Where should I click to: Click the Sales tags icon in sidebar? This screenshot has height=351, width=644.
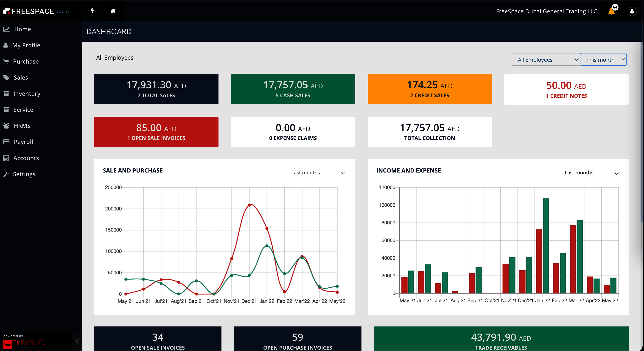pos(6,78)
